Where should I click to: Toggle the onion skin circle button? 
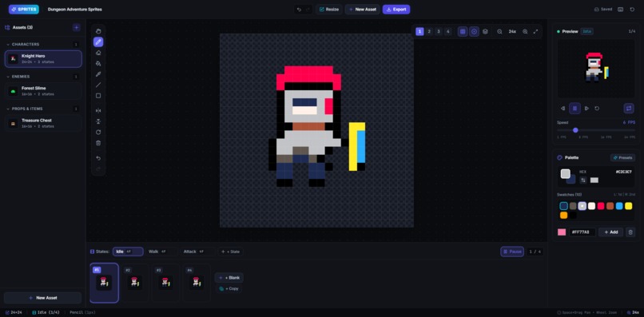[475, 32]
